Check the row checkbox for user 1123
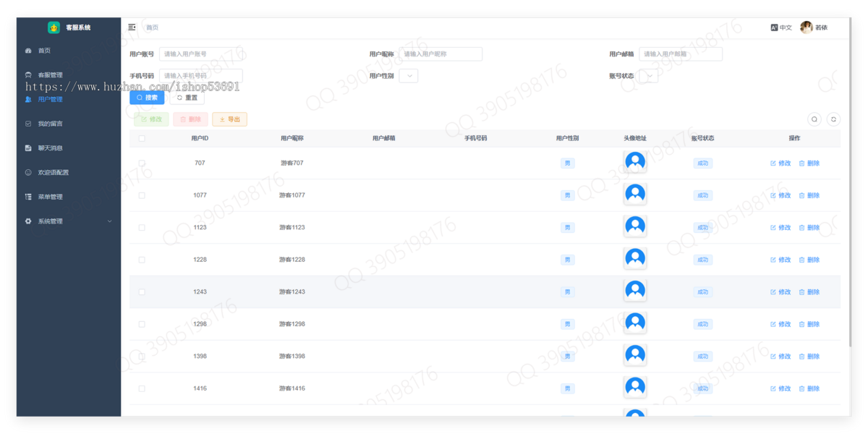868x434 pixels. pyautogui.click(x=142, y=227)
